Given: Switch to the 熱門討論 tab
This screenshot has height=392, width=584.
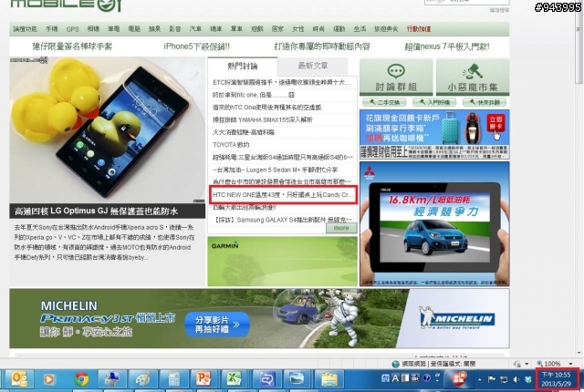Looking at the screenshot, I should 243,67.
